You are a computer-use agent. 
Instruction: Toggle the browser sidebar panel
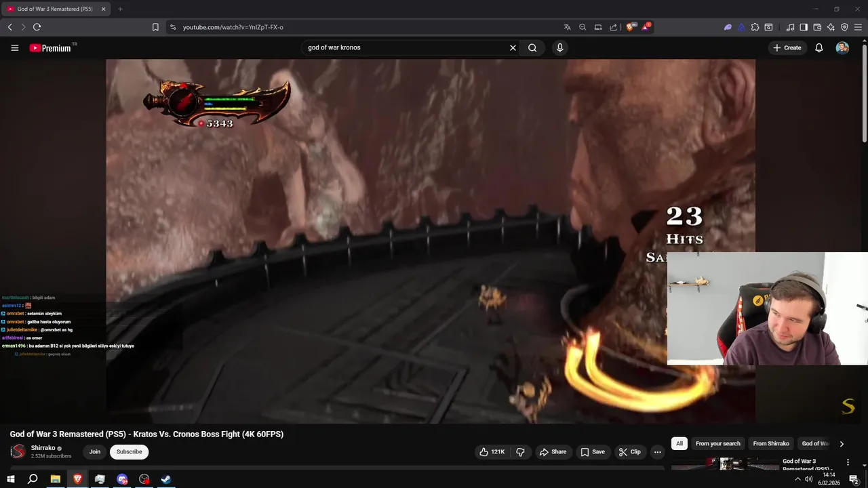(804, 27)
